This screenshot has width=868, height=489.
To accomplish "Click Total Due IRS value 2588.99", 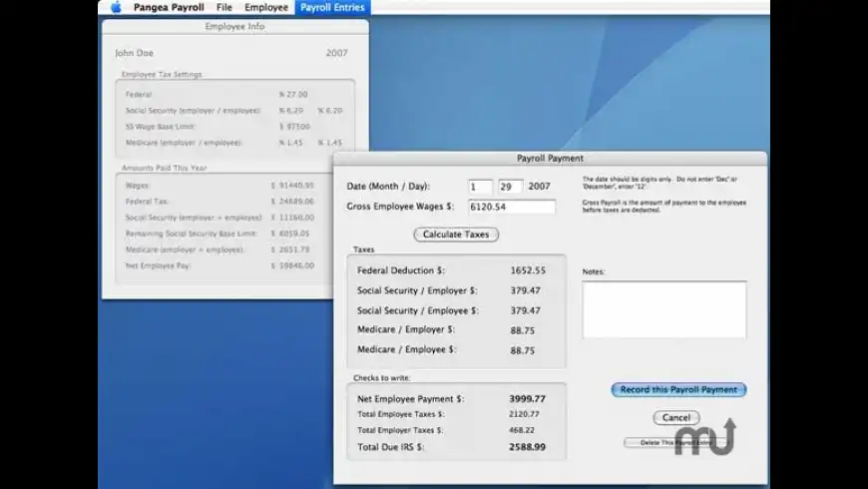I will click(x=527, y=447).
